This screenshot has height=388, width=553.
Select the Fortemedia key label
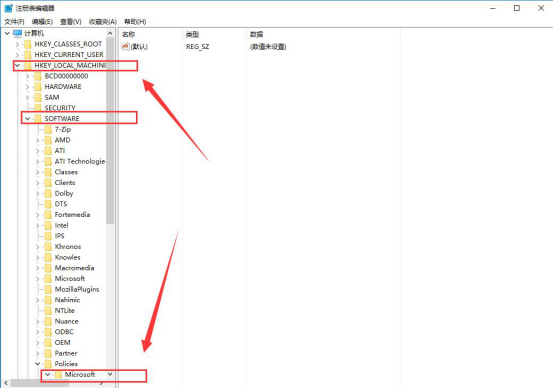click(72, 215)
